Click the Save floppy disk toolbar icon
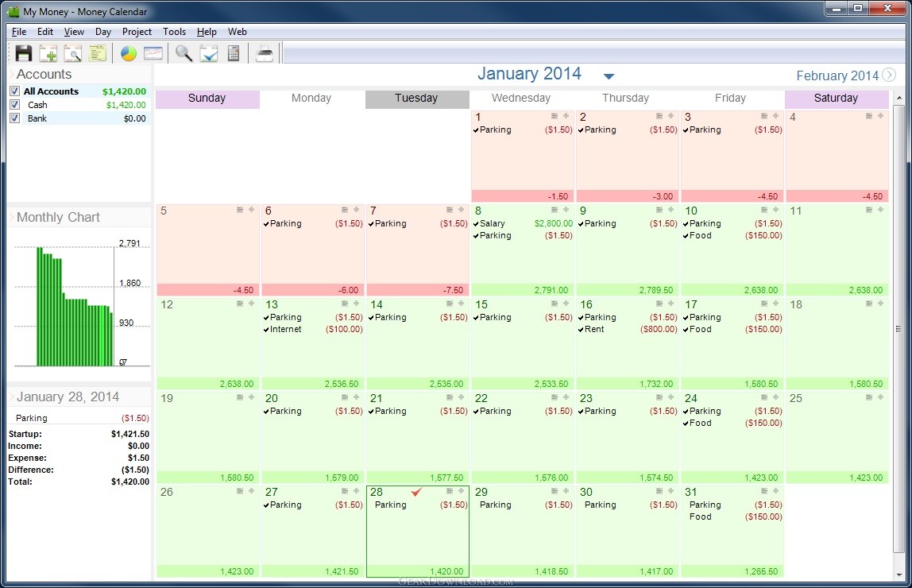 point(24,53)
